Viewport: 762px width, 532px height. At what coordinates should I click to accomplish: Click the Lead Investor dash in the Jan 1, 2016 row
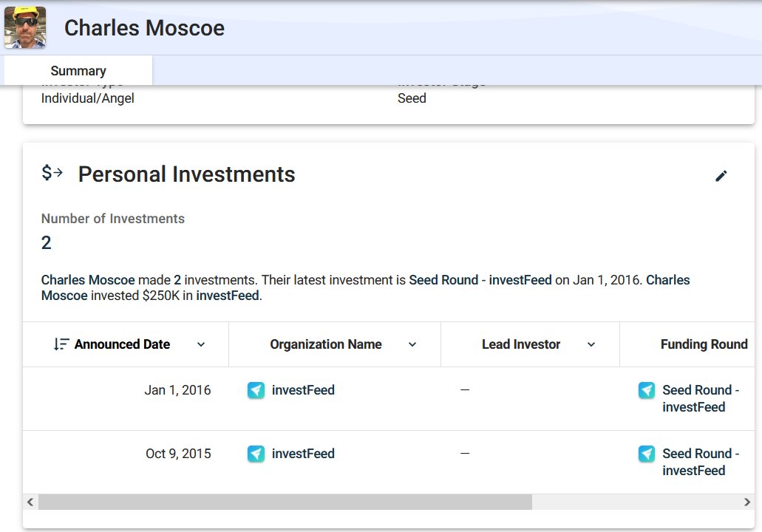coord(465,389)
